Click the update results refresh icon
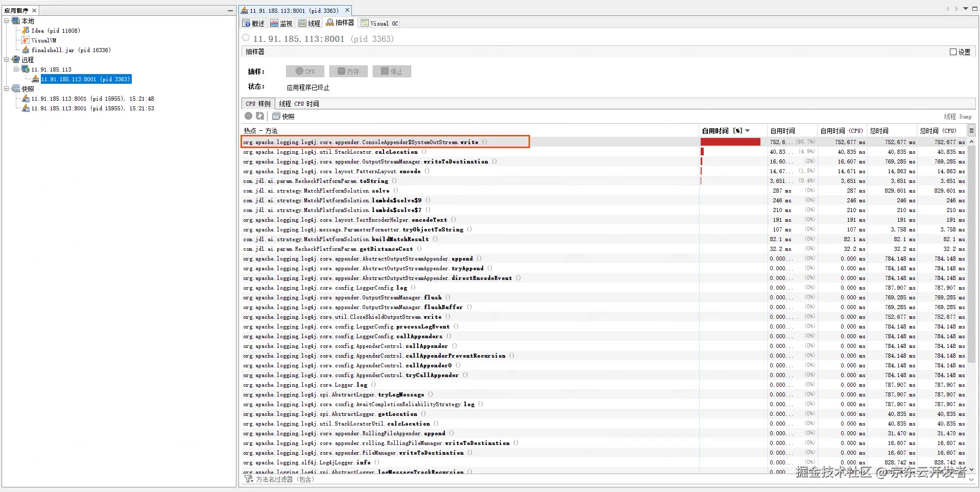The image size is (980, 492). coord(260,116)
